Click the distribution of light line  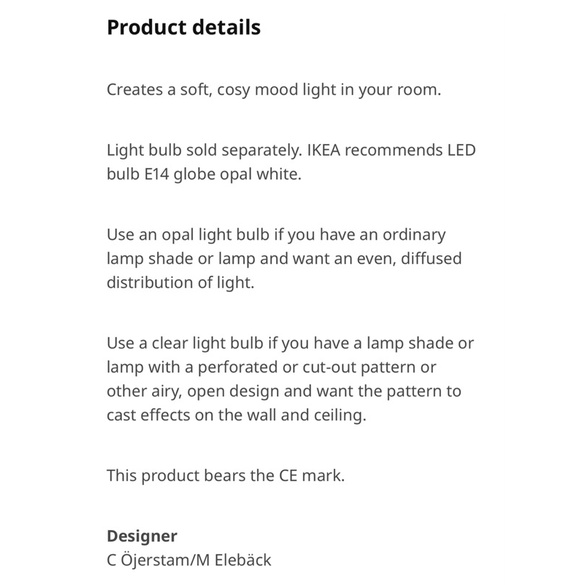pos(181,283)
